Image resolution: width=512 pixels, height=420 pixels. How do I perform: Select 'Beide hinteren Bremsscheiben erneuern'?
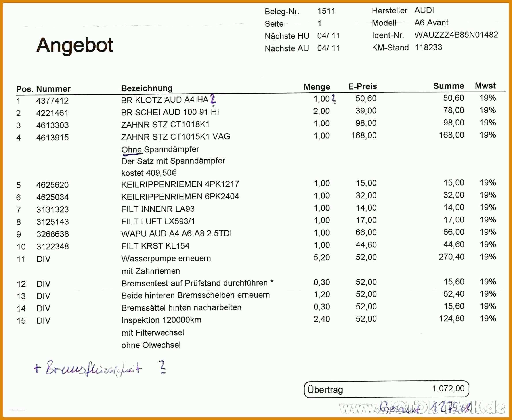[x=196, y=295]
